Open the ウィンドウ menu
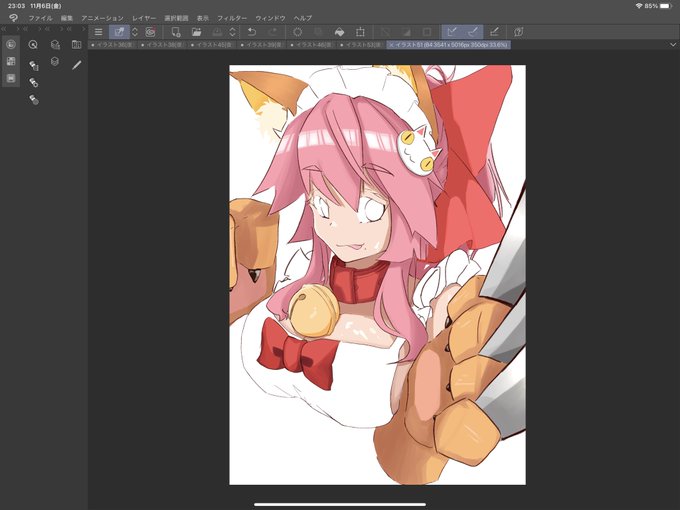The height and width of the screenshot is (510, 680). click(270, 18)
